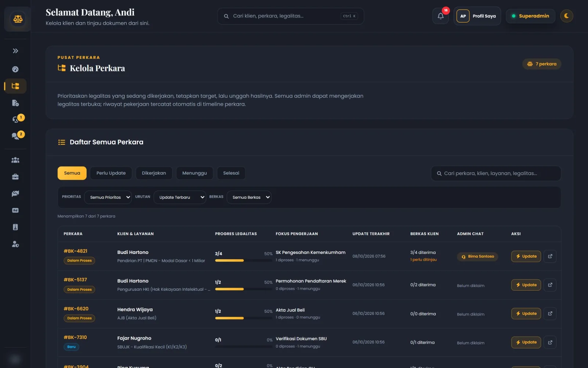Open the document review sidebar icon
Viewport: 588px width, 368px height.
[x=15, y=103]
